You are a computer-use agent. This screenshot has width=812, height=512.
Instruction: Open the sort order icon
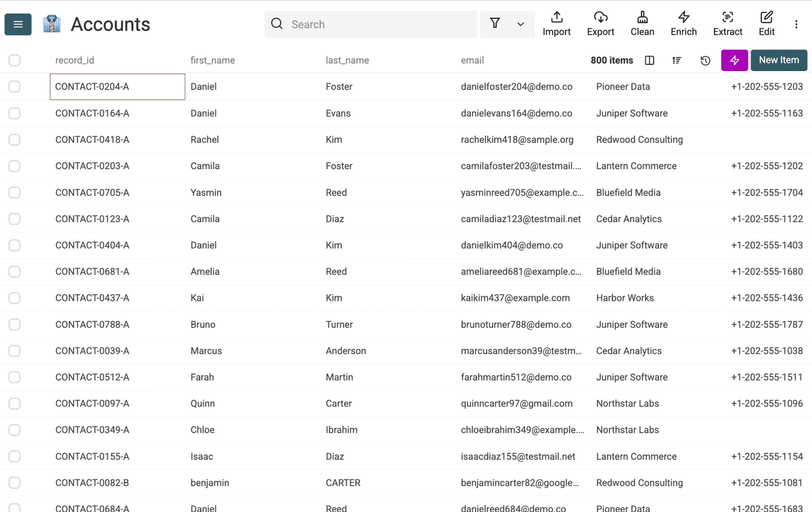677,60
